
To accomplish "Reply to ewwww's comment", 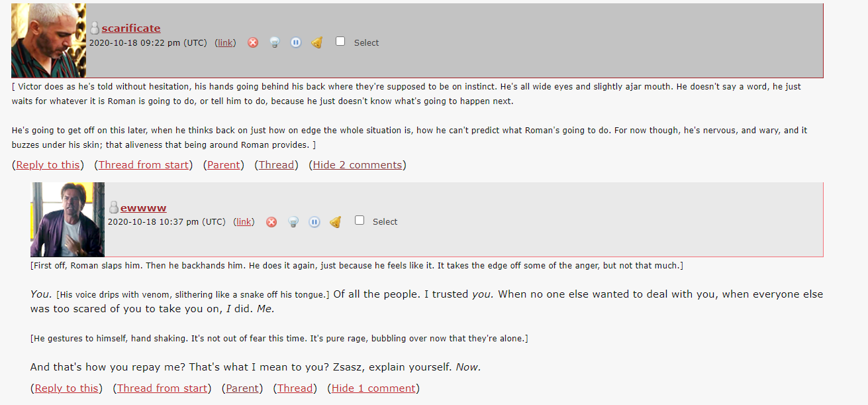I will click(x=66, y=388).
